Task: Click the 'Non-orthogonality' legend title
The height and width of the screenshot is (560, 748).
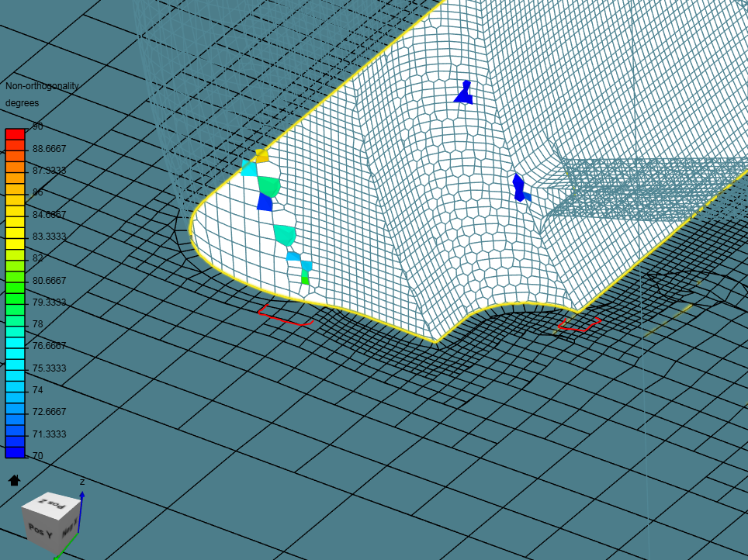Action: pyautogui.click(x=42, y=86)
